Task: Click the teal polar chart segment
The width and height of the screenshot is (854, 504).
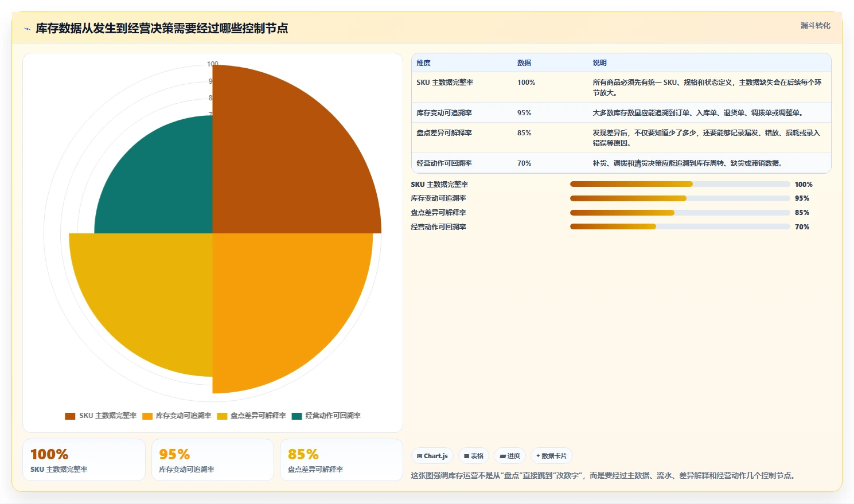Action: pyautogui.click(x=166, y=186)
